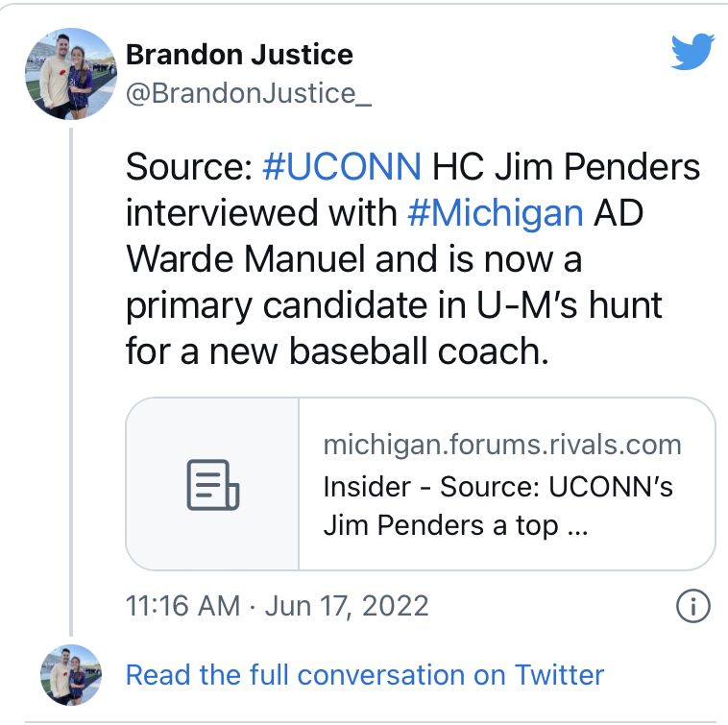This screenshot has width=728, height=725.
Task: Click the Jun 17, 2022 date
Action: (x=347, y=606)
